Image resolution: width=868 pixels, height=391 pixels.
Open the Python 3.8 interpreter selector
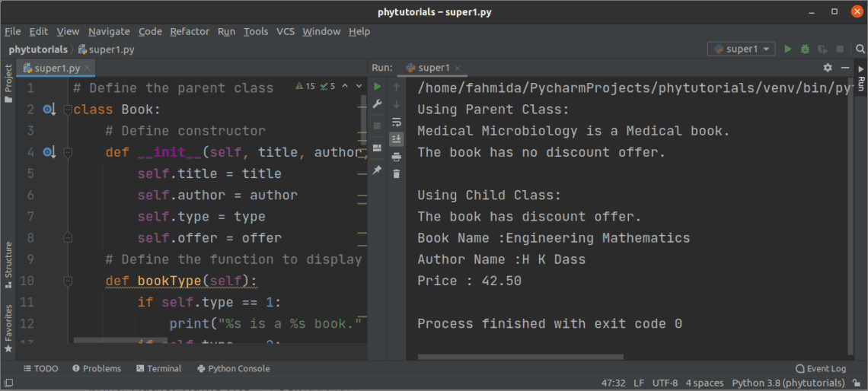pos(788,383)
